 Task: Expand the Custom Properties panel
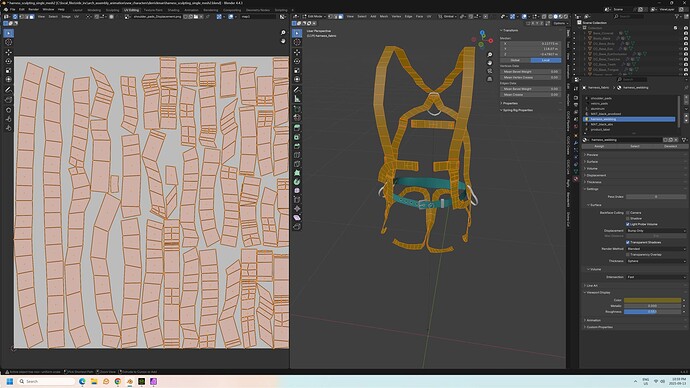coord(599,327)
